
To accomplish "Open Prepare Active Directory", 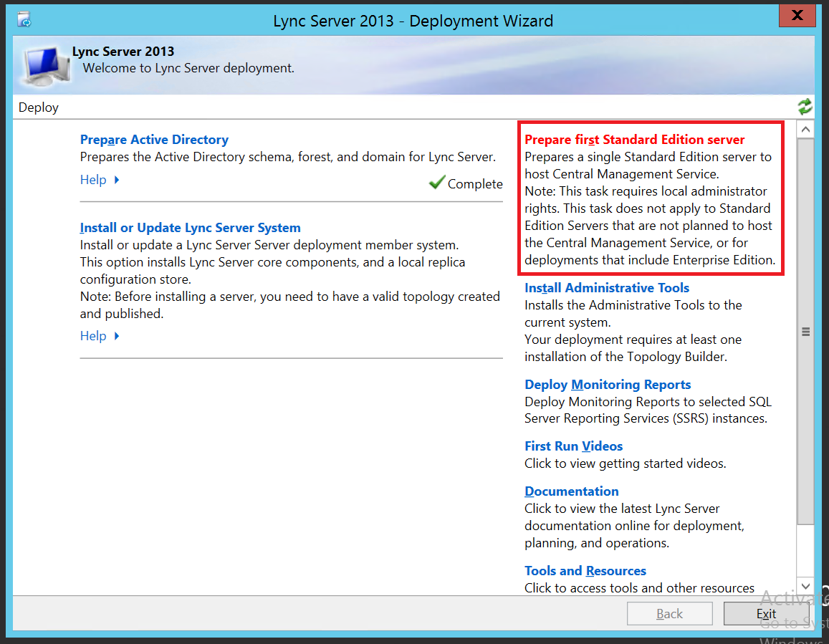I will pos(154,140).
